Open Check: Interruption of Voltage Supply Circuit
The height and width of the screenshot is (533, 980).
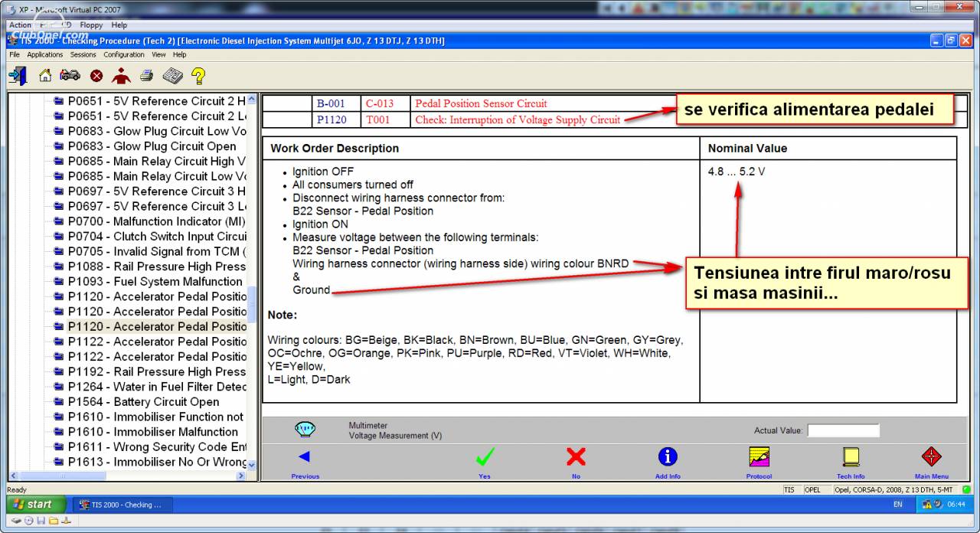coord(518,119)
